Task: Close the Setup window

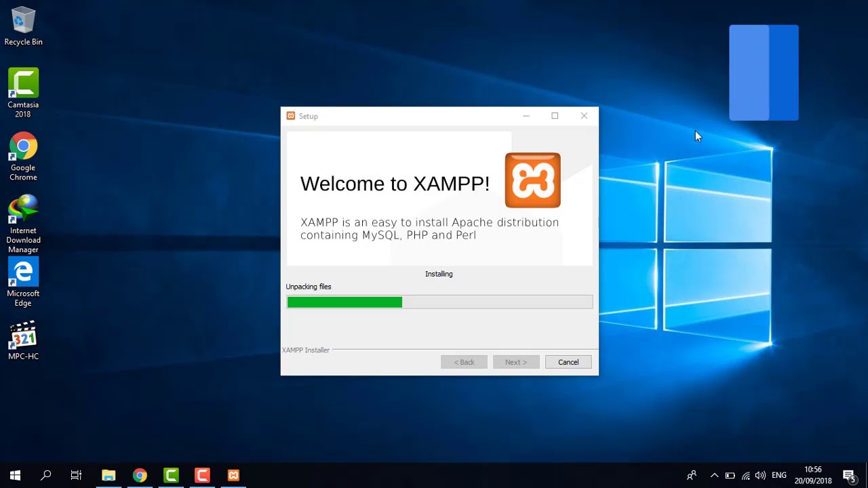Action: [584, 116]
